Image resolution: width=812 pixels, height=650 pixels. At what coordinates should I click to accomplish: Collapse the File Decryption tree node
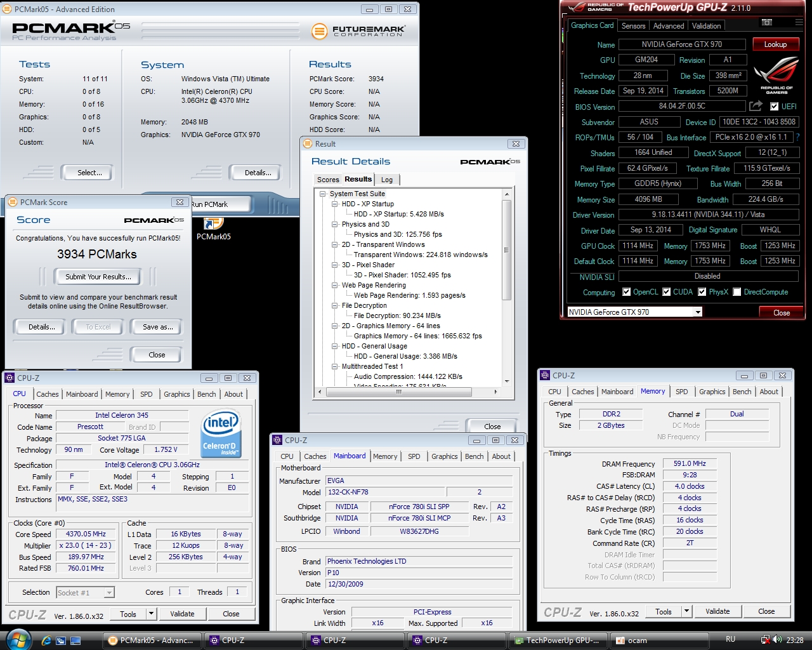tap(335, 305)
